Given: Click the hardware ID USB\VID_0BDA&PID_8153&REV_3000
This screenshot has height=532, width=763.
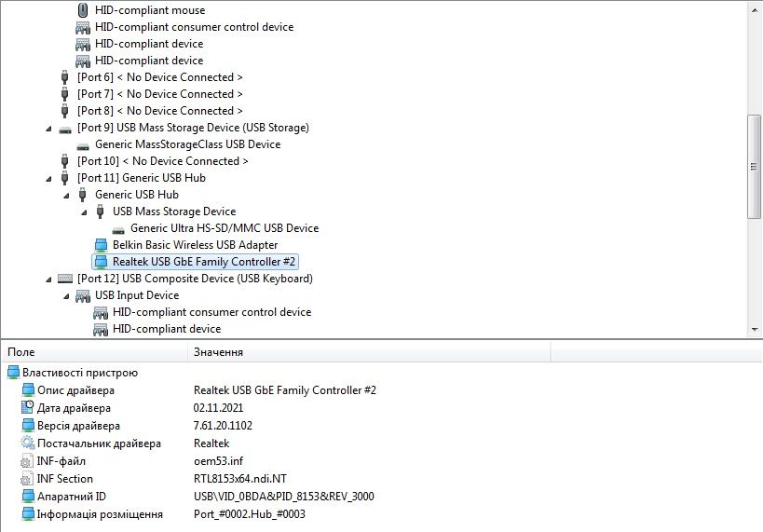Looking at the screenshot, I should point(284,497).
